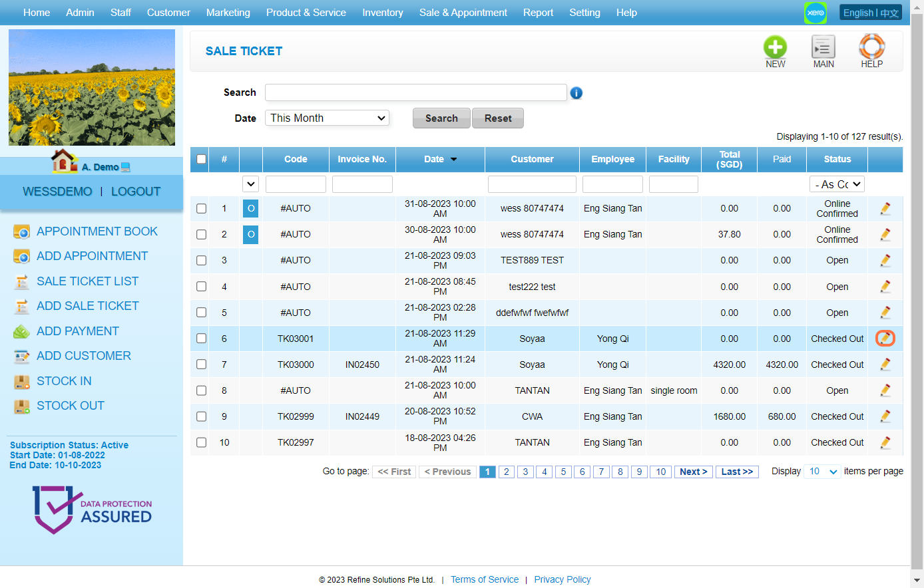This screenshot has width=924, height=588.
Task: Open the HELP lifebuoy icon
Action: coord(871,47)
